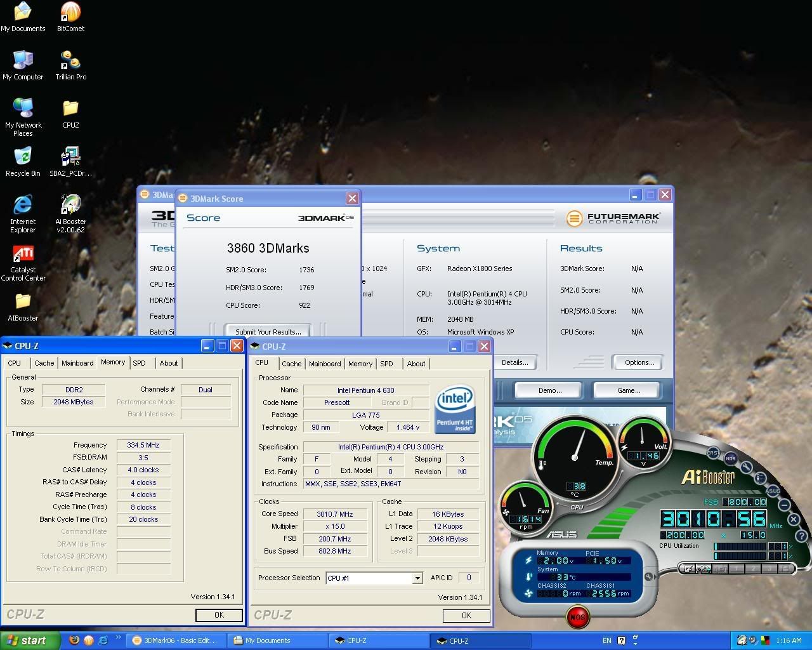Click the EAST round button in AiBooster
The width and height of the screenshot is (812, 650).
tap(713, 453)
